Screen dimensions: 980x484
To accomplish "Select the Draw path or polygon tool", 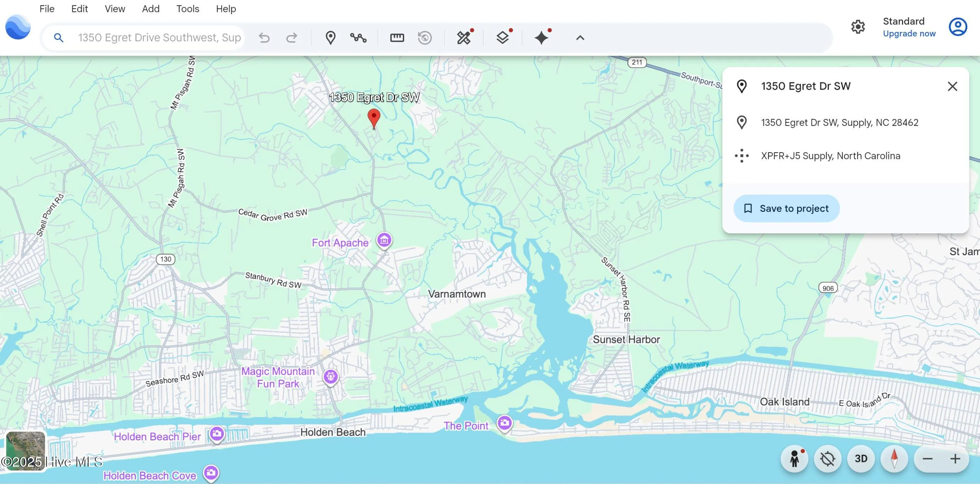I will (x=358, y=38).
